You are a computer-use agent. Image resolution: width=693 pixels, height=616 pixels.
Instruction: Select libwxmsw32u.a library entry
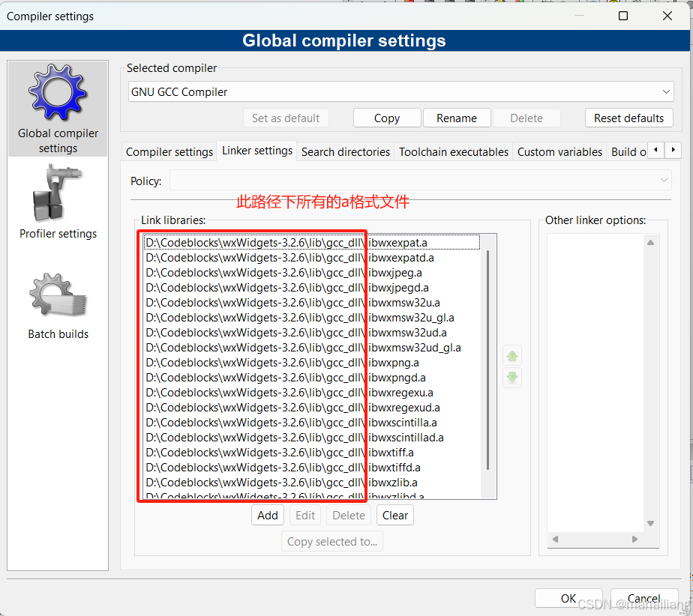coord(311,303)
